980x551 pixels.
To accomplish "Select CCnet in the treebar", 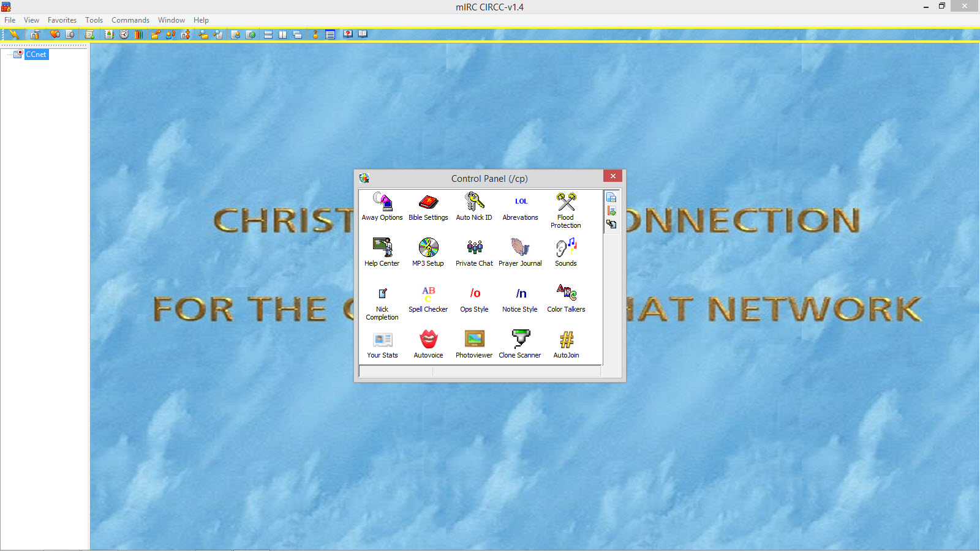I will (36, 54).
